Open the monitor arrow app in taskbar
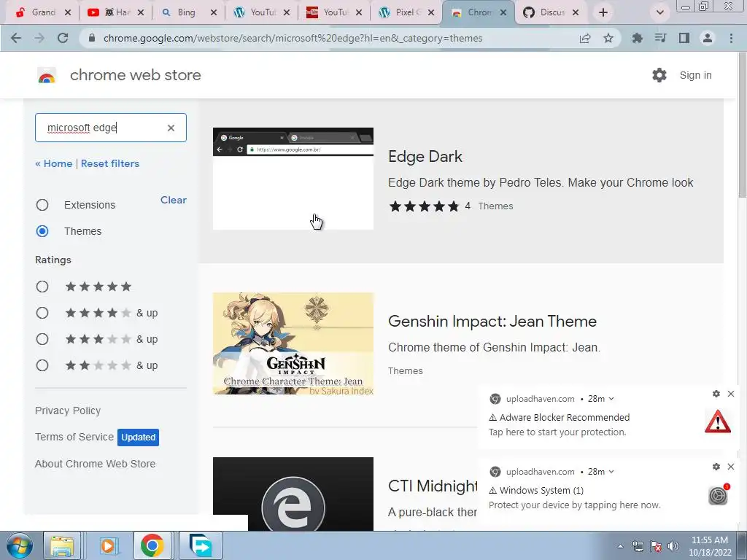The image size is (747, 560). [200, 545]
